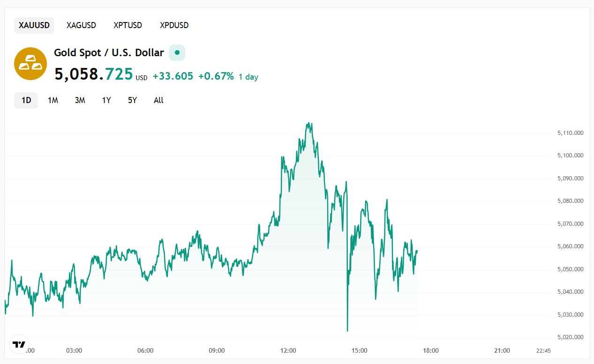
Task: Switch to the 3M range
Action: tap(80, 100)
